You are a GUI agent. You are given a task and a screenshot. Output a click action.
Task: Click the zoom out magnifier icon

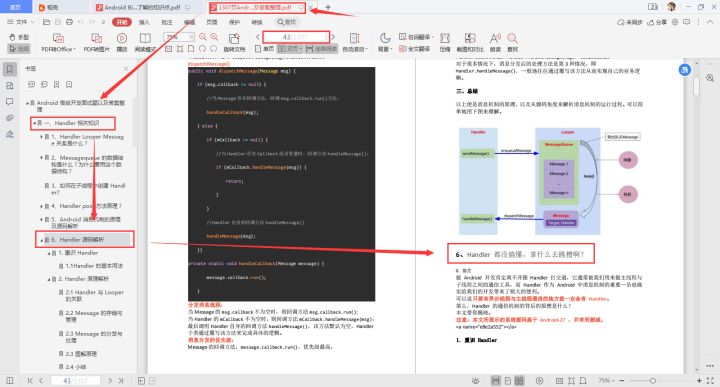click(202, 37)
